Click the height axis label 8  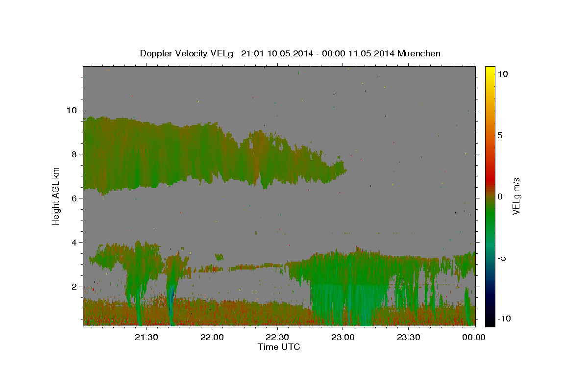pyautogui.click(x=75, y=154)
